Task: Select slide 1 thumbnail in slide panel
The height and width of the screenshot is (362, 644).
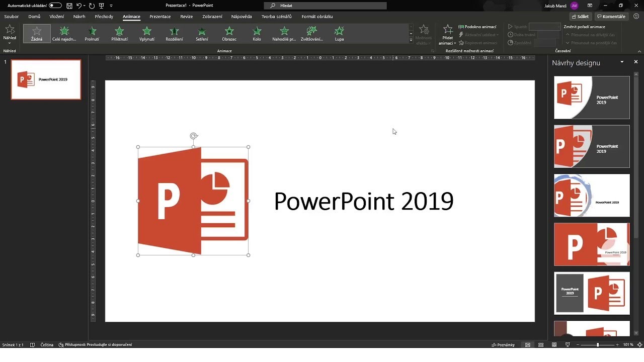Action: click(46, 79)
